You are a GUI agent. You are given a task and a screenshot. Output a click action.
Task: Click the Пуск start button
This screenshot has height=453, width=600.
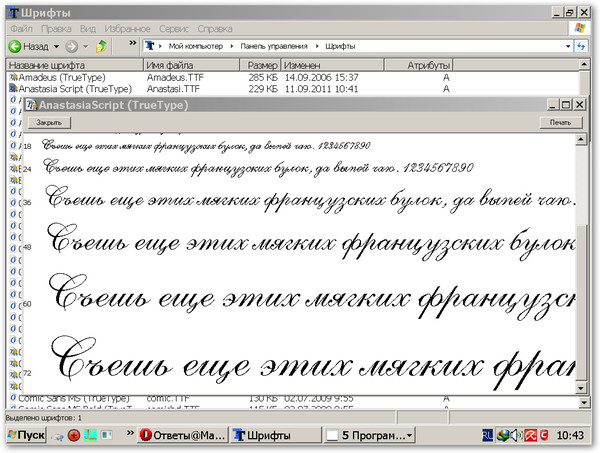click(25, 436)
